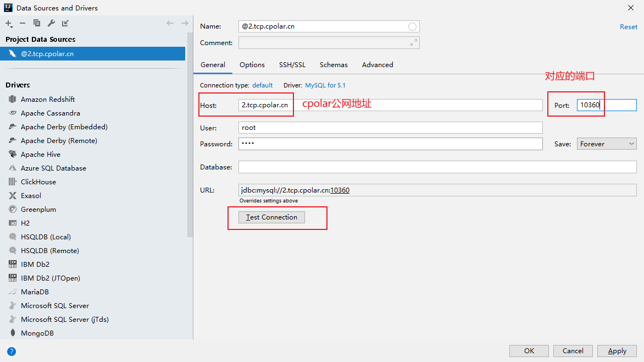Change connection type via default link

tap(262, 85)
